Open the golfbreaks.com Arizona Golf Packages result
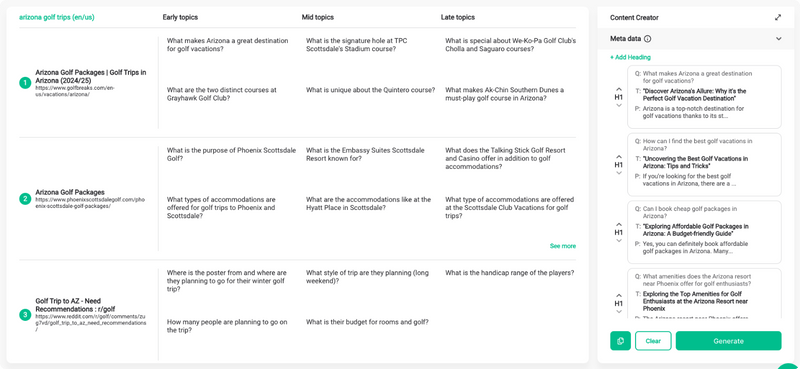The height and width of the screenshot is (369, 800). (91, 77)
